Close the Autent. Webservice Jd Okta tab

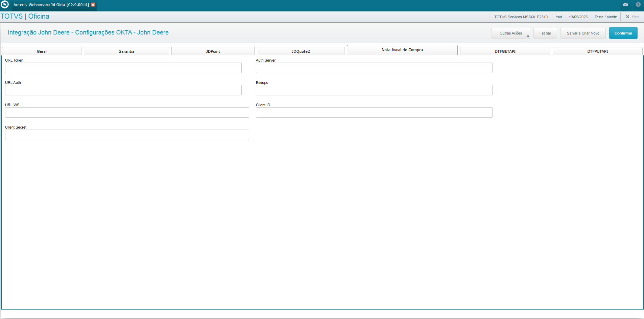pyautogui.click(x=93, y=5)
